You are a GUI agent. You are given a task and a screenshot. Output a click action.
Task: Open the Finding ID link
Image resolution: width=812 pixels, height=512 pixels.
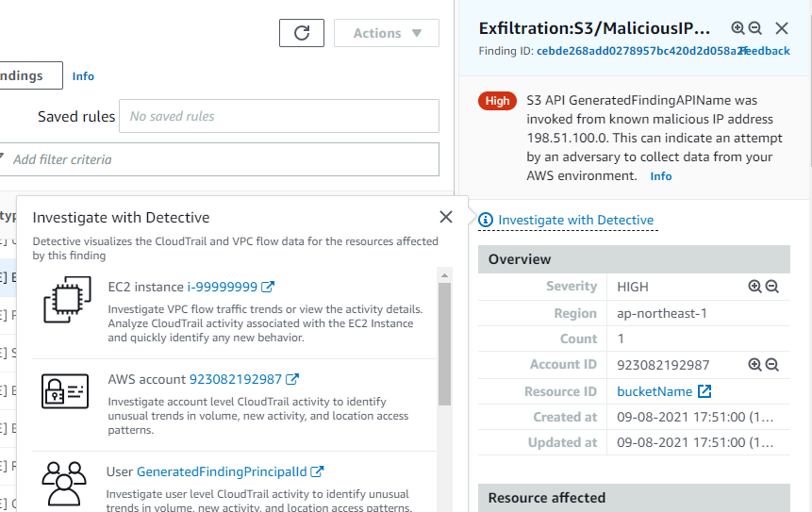(x=641, y=51)
